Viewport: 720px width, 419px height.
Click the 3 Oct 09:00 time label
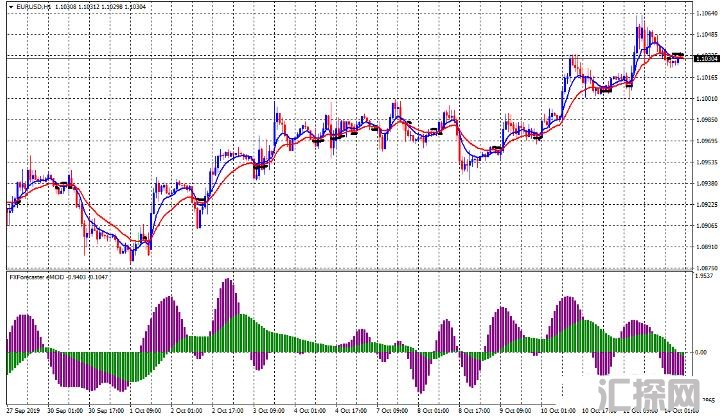click(267, 411)
